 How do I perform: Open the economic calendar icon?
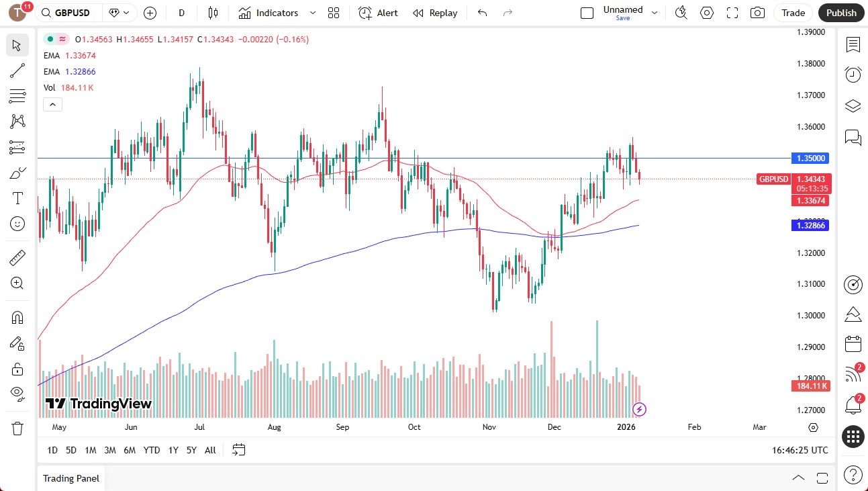click(x=853, y=344)
